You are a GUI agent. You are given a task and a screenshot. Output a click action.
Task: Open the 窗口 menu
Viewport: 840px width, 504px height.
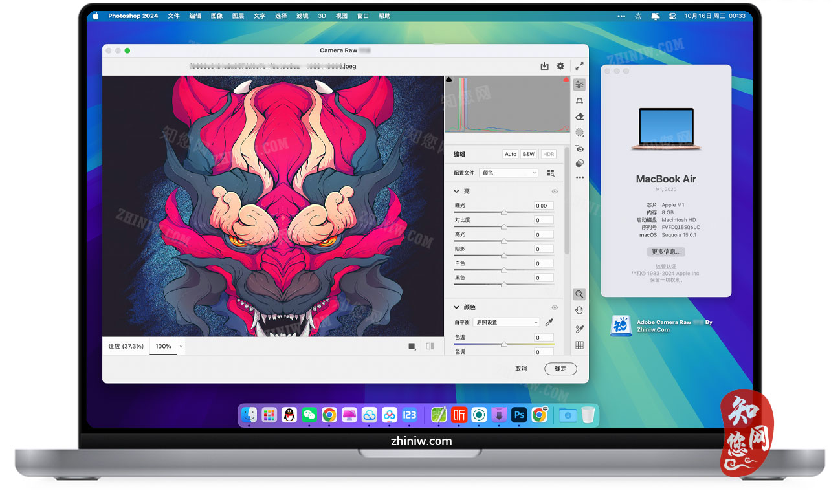(x=363, y=16)
